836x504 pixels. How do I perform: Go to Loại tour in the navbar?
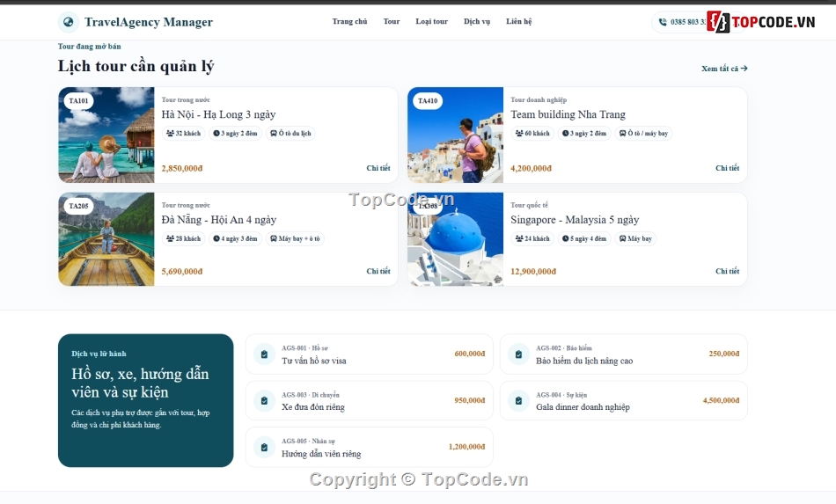(x=432, y=21)
